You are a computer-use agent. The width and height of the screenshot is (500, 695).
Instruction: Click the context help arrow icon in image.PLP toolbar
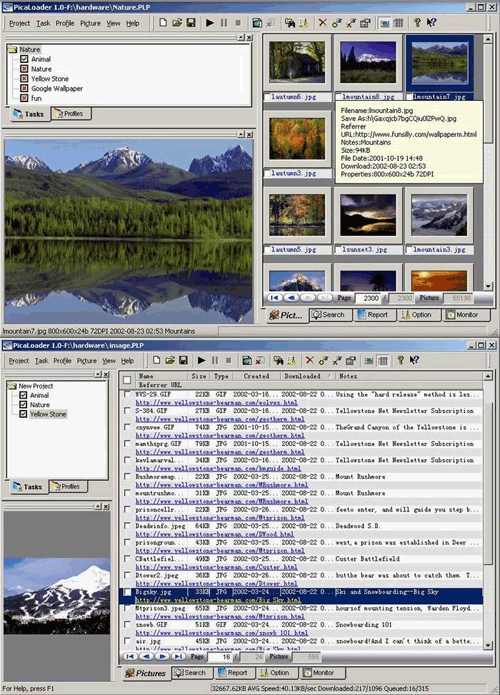coord(414,360)
